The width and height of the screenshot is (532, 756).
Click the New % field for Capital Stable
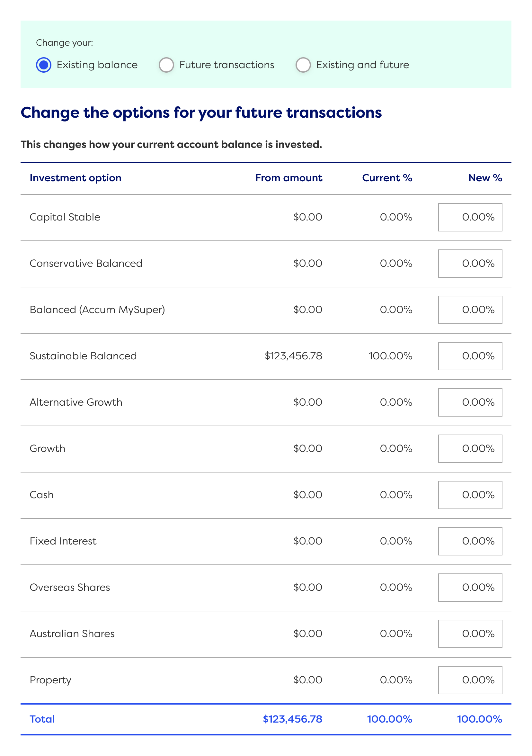[x=470, y=217]
